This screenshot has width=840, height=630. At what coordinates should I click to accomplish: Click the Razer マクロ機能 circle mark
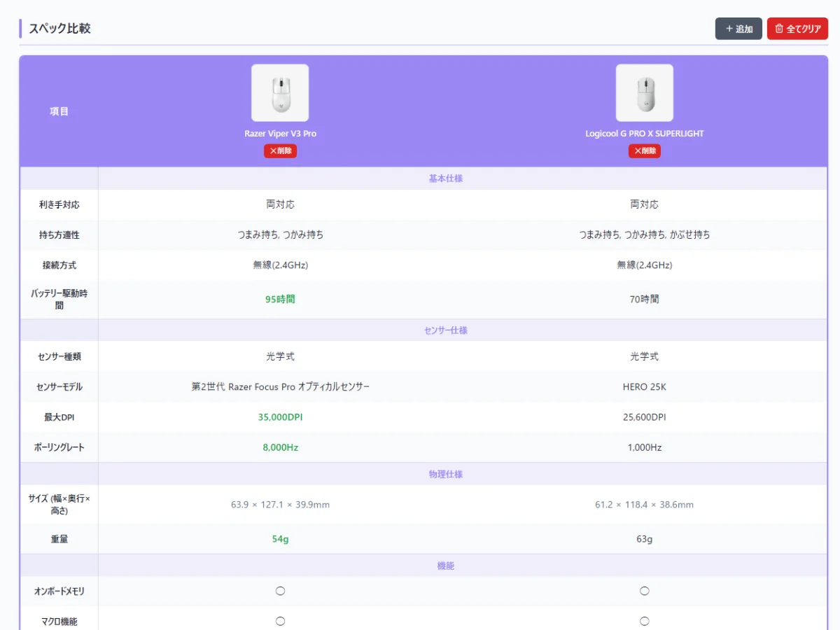point(280,621)
